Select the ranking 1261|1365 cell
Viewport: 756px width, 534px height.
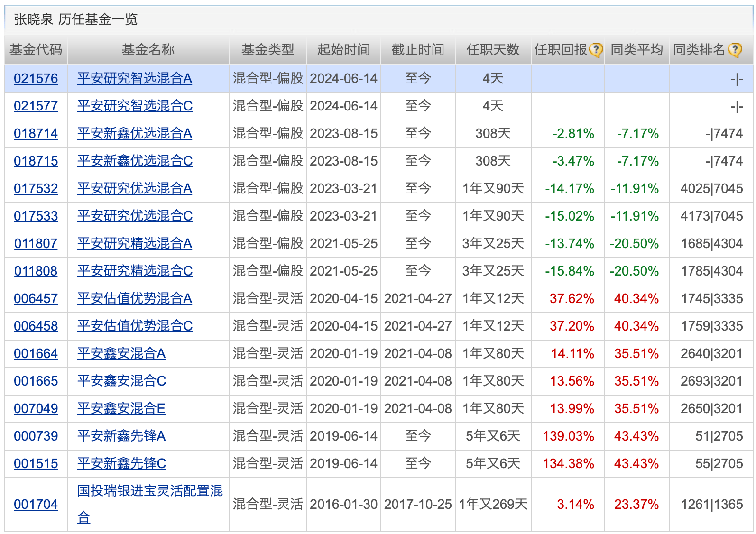click(712, 504)
